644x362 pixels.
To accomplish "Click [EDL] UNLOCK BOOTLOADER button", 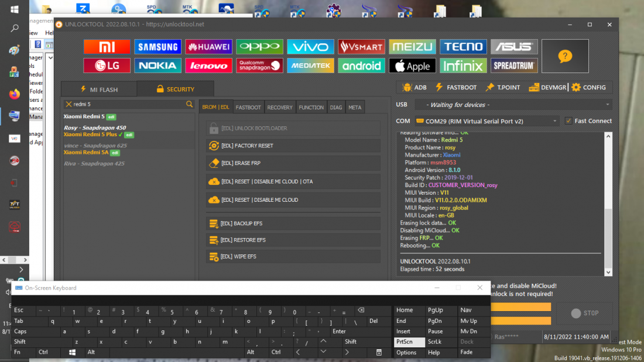I will point(293,129).
